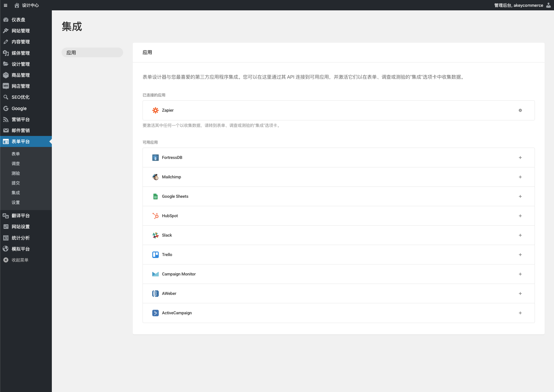Open 模拟平台 sidebar menu

26,249
